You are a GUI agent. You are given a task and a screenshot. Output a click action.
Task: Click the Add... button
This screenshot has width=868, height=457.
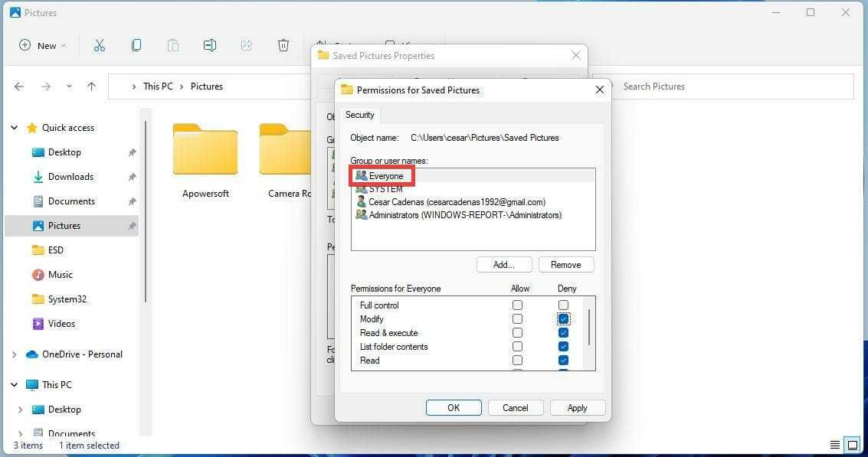[503, 265]
